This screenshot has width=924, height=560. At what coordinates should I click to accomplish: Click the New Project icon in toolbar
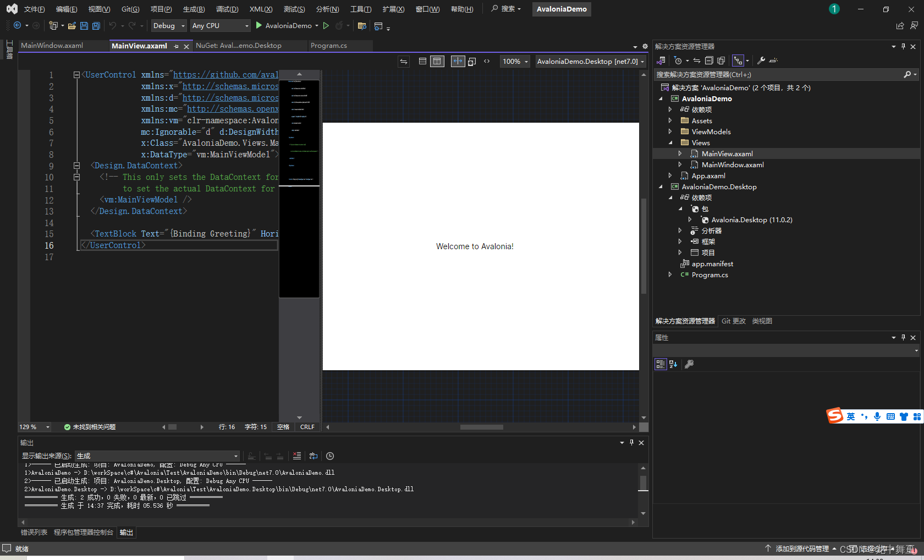click(x=53, y=26)
